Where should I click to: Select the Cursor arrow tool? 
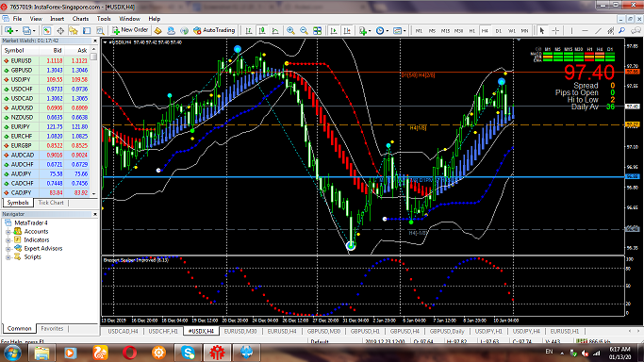click(x=542, y=31)
